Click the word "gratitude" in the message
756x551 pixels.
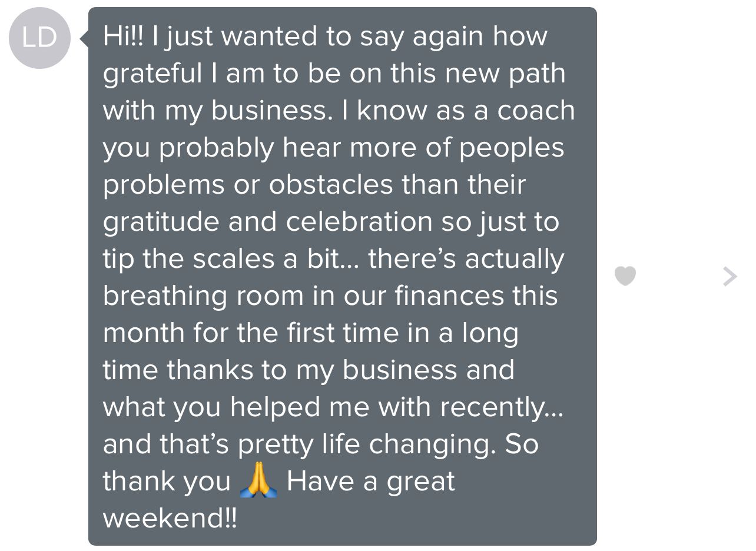[x=161, y=223]
